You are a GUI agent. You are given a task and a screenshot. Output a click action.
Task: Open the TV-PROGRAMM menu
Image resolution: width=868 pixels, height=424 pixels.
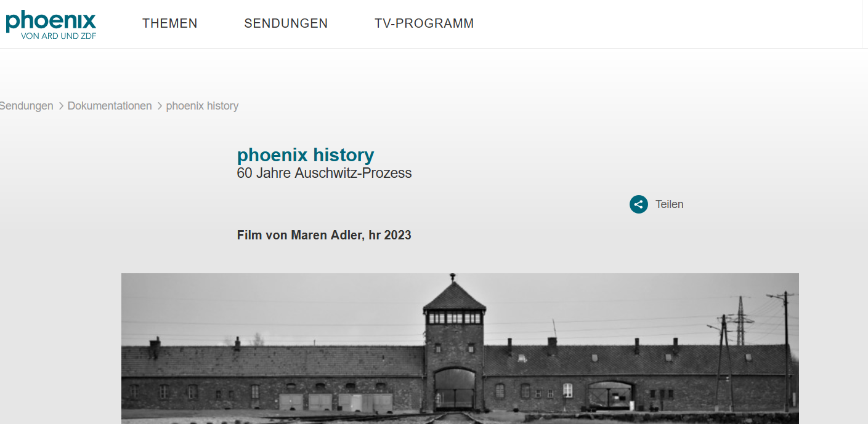coord(424,23)
